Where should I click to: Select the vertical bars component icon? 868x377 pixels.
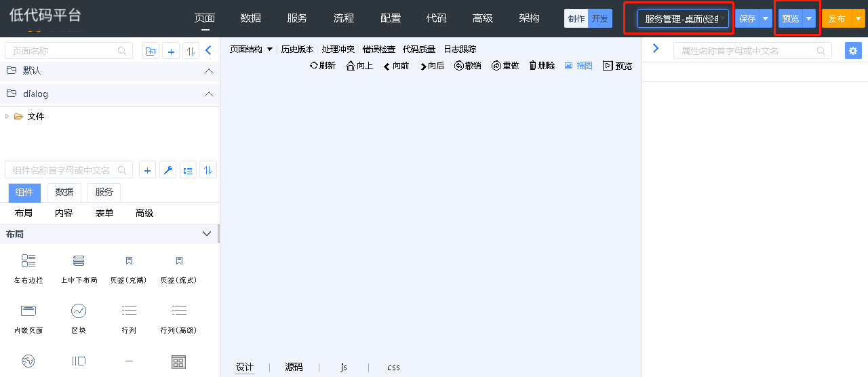coord(79,361)
